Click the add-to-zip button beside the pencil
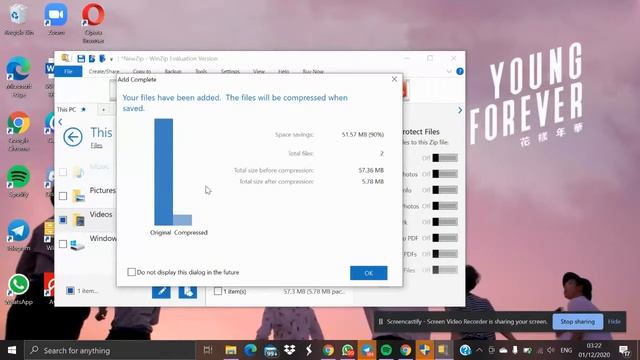 188,291
